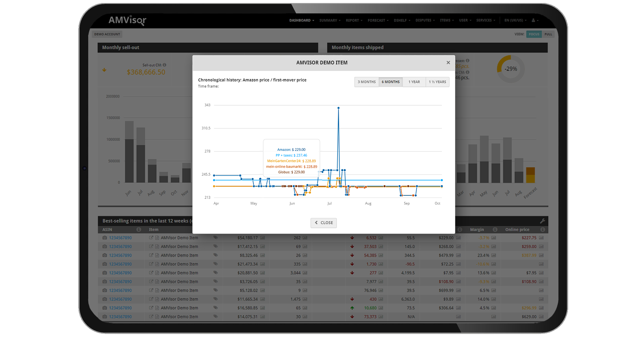
Task: Switch view to FOCUS mode
Action: point(534,34)
